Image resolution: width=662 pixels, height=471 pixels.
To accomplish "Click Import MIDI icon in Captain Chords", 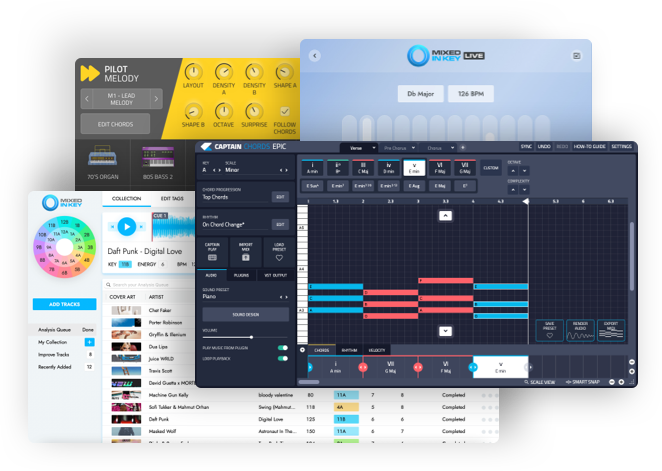I will point(245,257).
